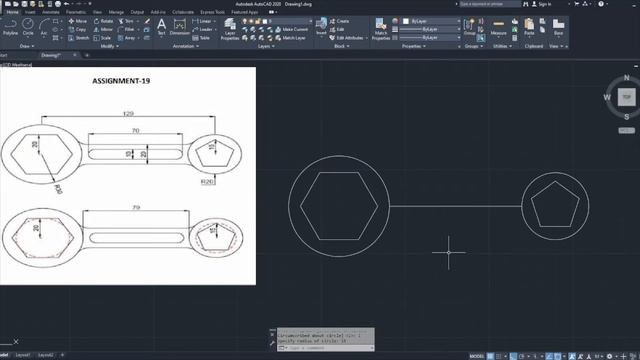The image size is (640, 360).
Task: Choose the Array command
Action: 127,38
